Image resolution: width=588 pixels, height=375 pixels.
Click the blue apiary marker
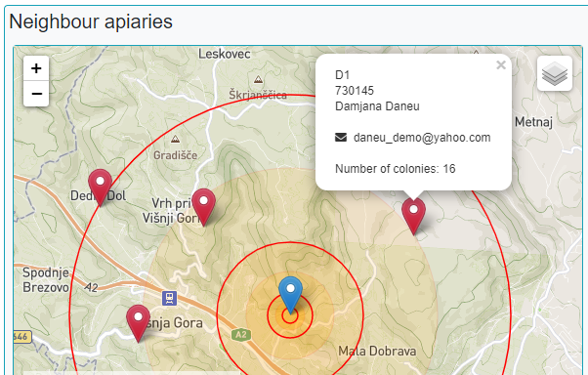[x=290, y=295]
